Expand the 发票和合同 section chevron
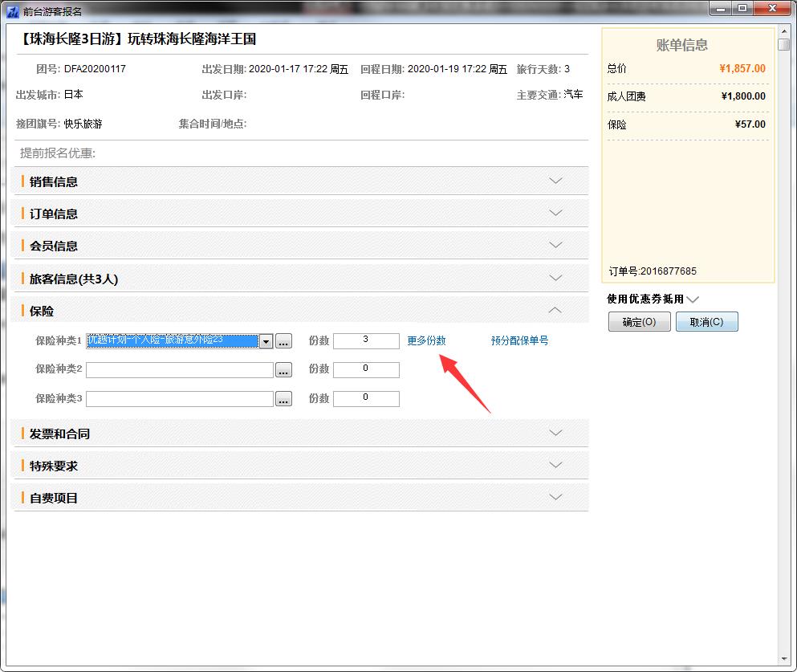 (x=555, y=433)
